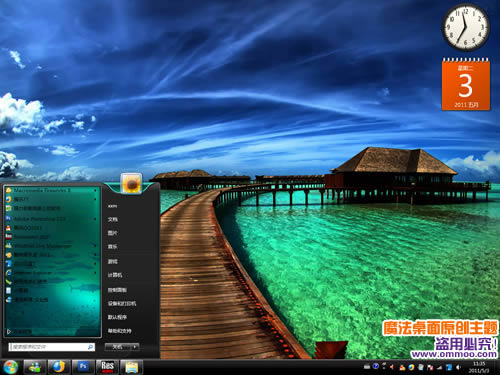Open 文档 (Documents) in Start menu

click(113, 219)
